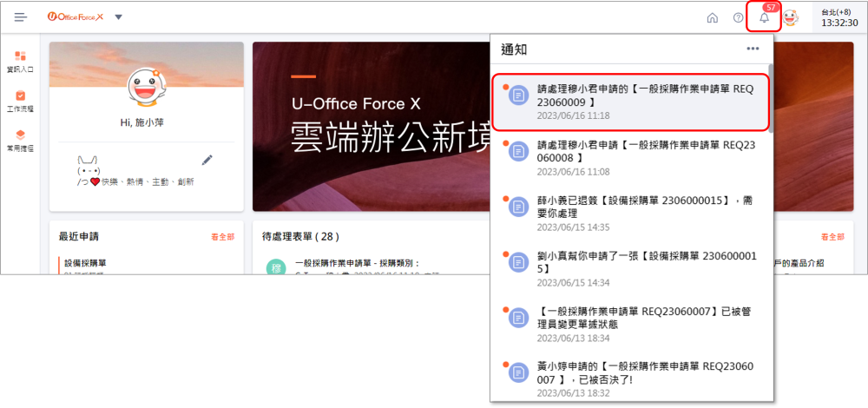The image size is (868, 408).
Task: Click the 通知 panel title
Action: tap(514, 49)
